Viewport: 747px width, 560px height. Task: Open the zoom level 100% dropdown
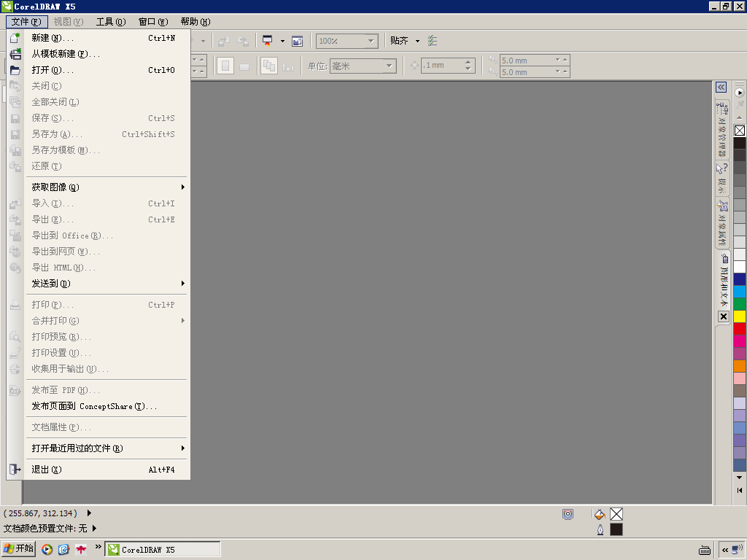tap(371, 41)
